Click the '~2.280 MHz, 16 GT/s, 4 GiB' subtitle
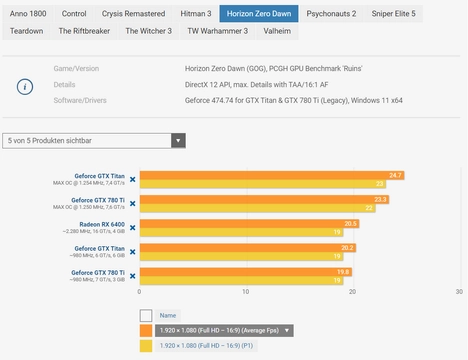 (x=94, y=231)
